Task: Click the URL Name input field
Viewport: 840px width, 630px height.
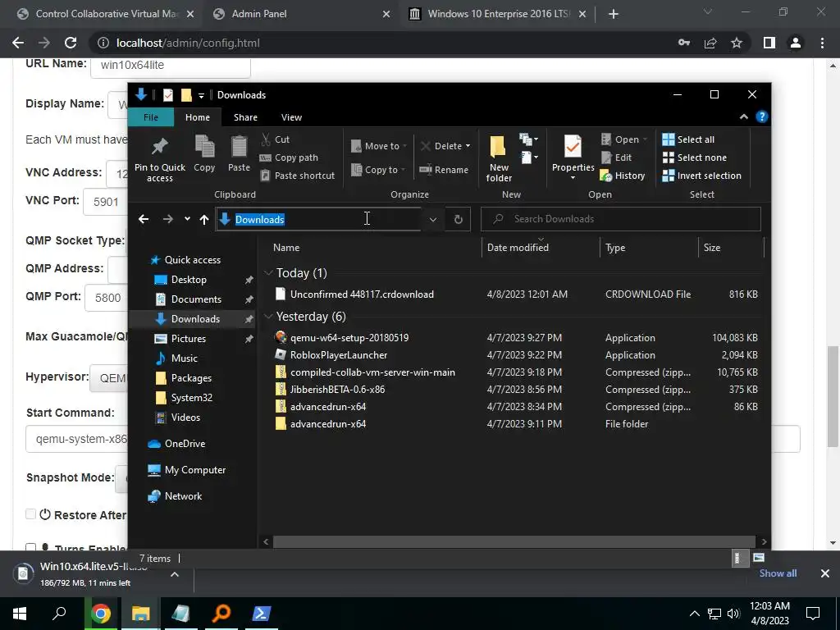Action: pos(171,66)
